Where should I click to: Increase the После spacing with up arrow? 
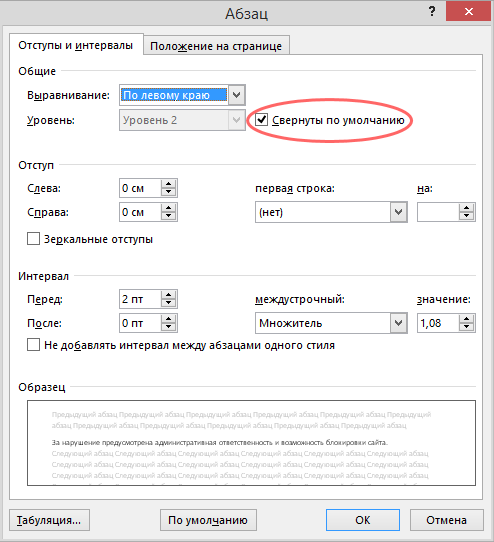169,319
